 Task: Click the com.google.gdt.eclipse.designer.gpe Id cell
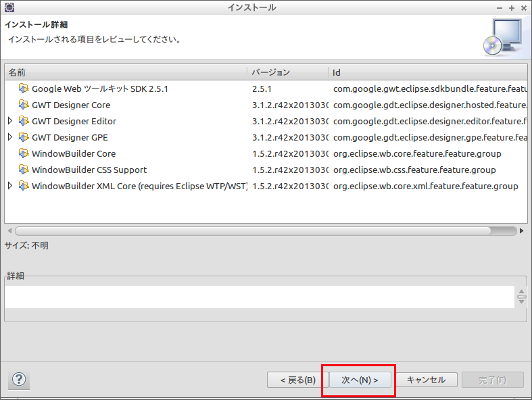(x=430, y=137)
